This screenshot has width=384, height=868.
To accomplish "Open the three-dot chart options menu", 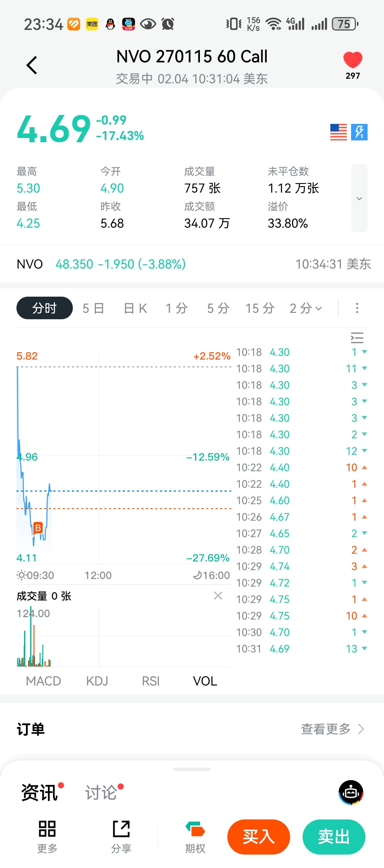I will (357, 308).
